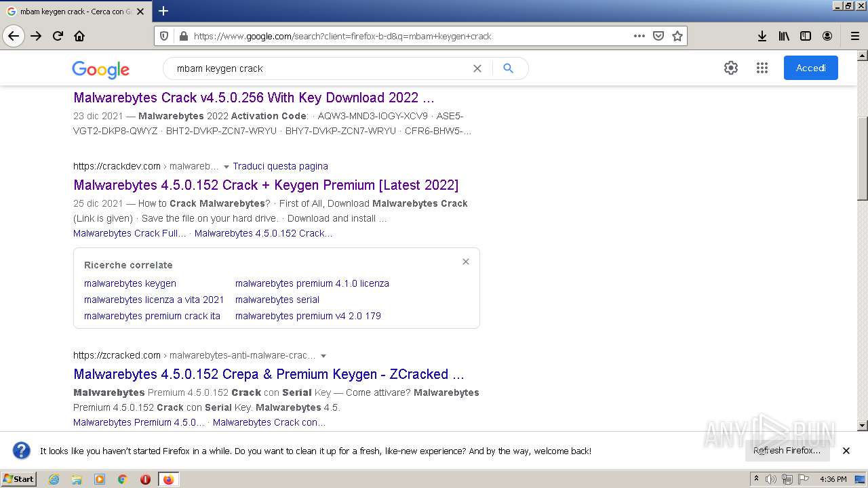Image resolution: width=868 pixels, height=488 pixels.
Task: Open Library bookmarks and history
Action: pos(784,36)
